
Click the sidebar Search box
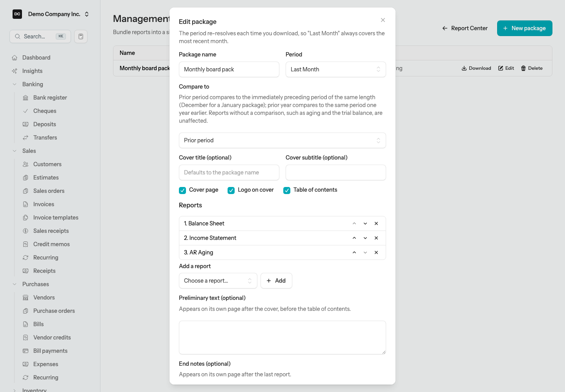point(40,36)
